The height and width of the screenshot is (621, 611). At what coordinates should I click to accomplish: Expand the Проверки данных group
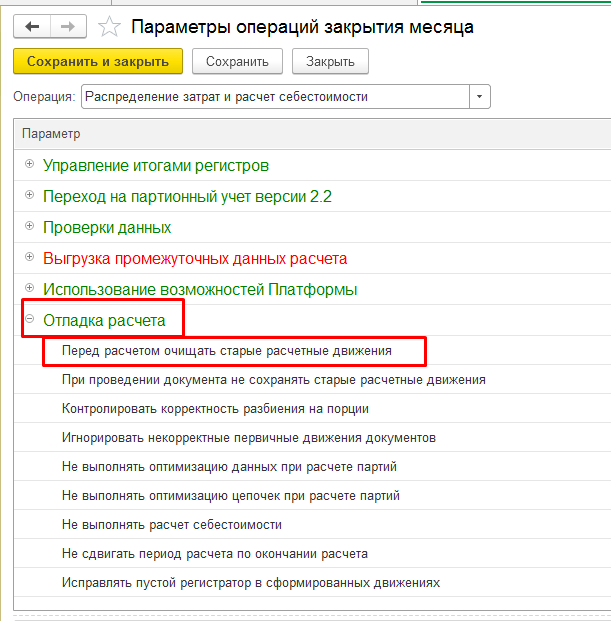pos(29,225)
